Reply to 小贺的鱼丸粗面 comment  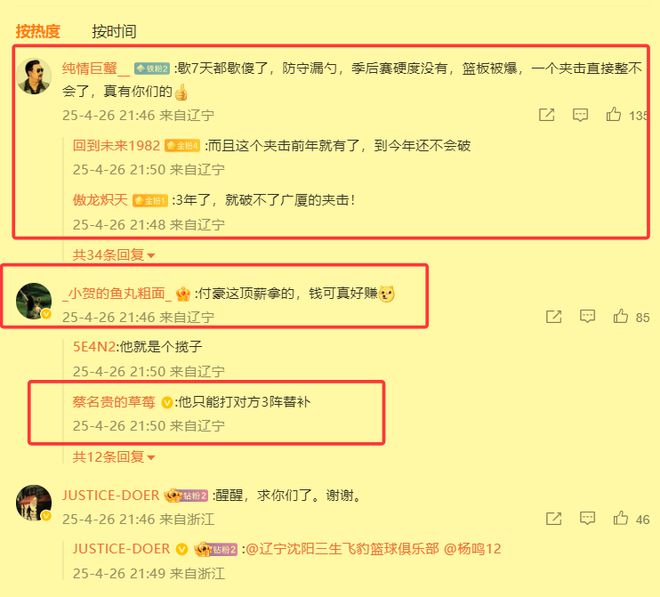click(x=587, y=316)
